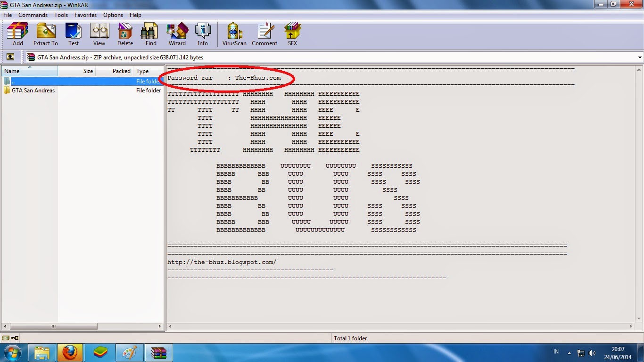This screenshot has height=362, width=644.
Task: Click the drive icon in status bar
Action: [x=5, y=338]
